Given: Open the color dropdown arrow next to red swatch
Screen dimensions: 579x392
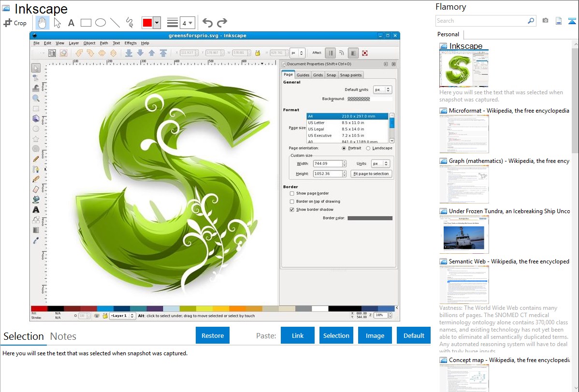Looking at the screenshot, I should (x=157, y=23).
